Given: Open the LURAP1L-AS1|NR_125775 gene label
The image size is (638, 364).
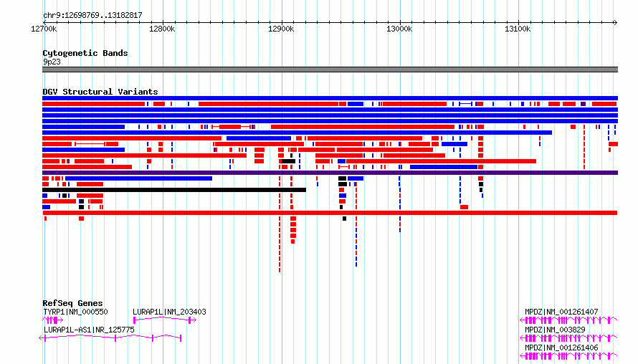Looking at the screenshot, I should [89, 330].
